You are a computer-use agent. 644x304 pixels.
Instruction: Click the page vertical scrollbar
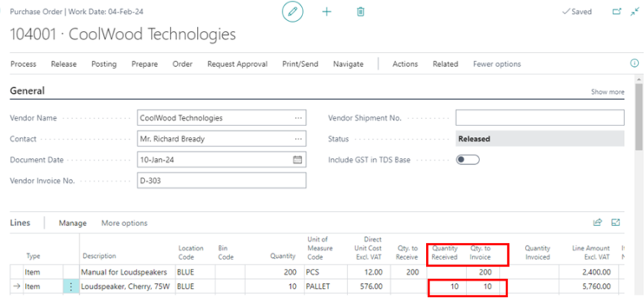(639, 116)
